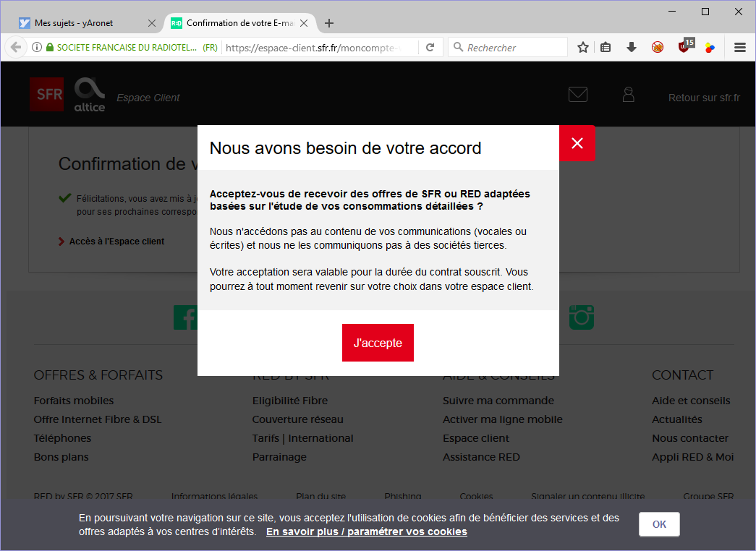
Task: Click Retour sur sfr.fr link
Action: pyautogui.click(x=704, y=98)
